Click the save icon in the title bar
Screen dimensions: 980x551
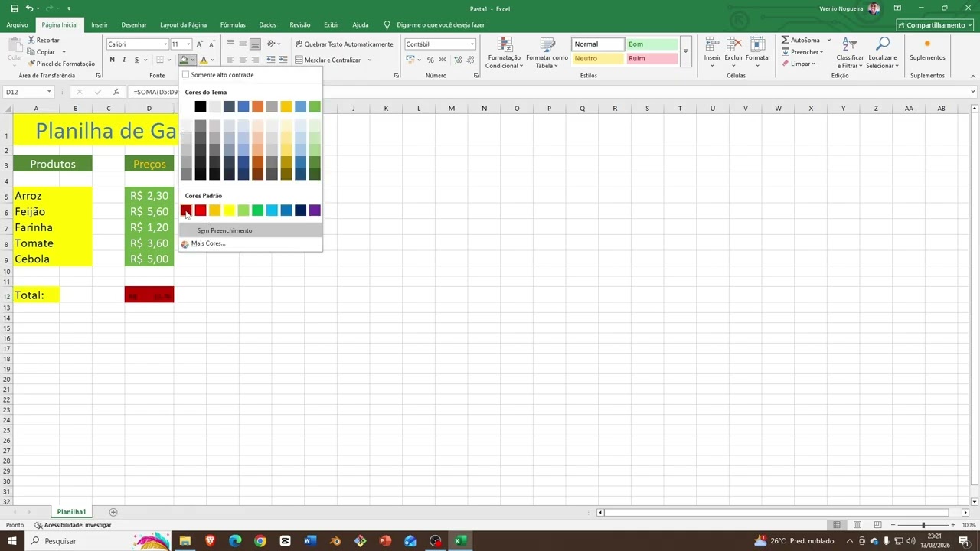(x=15, y=8)
